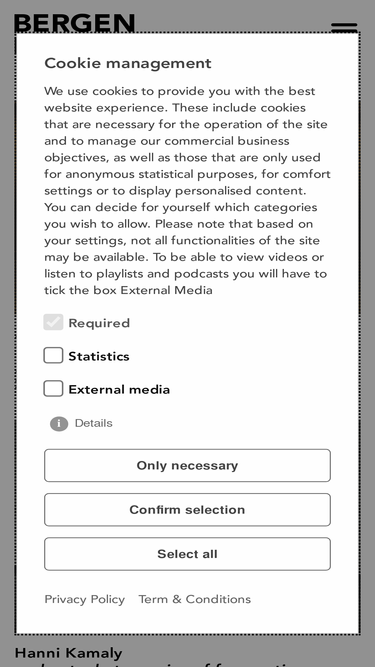Enable the Statistics cookies checkbox
Image resolution: width=375 pixels, height=667 pixels.
pyautogui.click(x=53, y=356)
